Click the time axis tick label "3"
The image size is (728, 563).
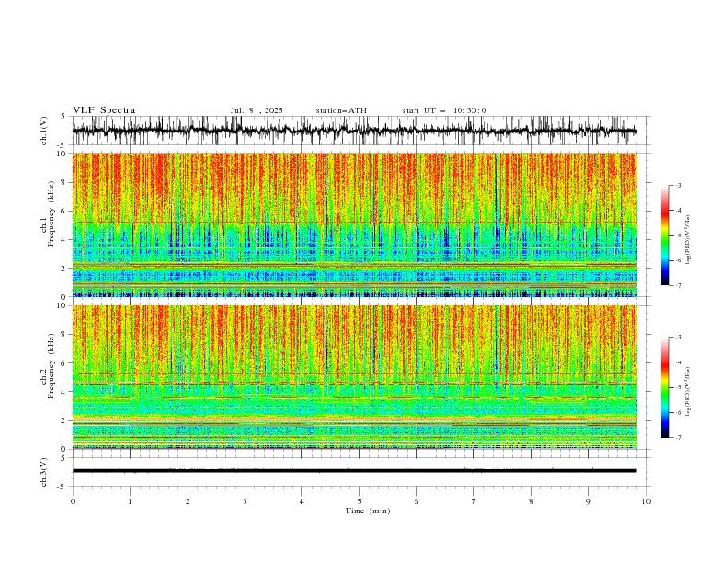tap(245, 501)
